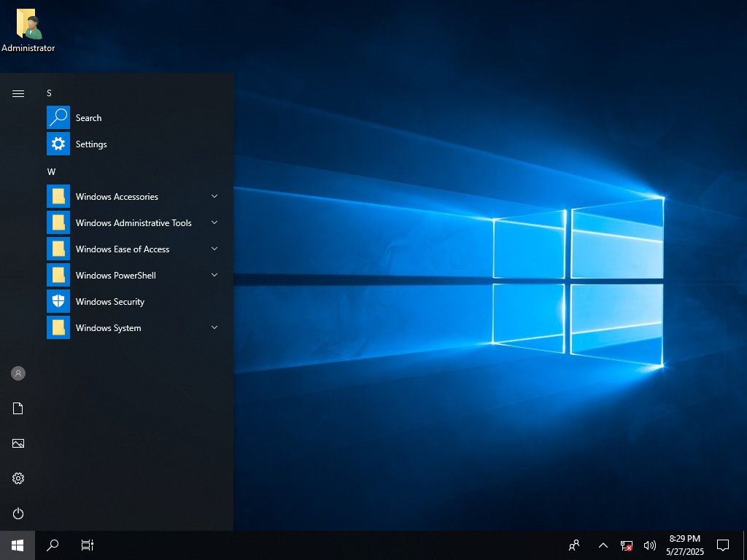Expand Windows Ease of Access chevron
This screenshot has height=560, width=747.
[x=214, y=249]
